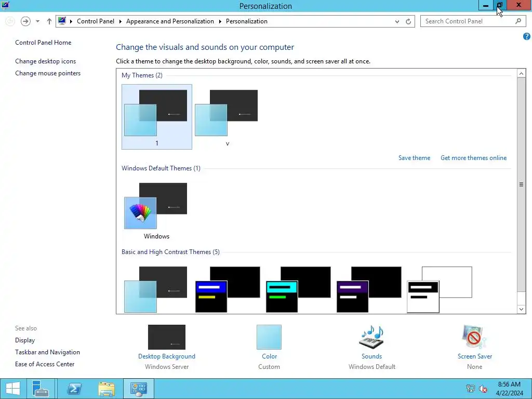Viewport: 532px width, 399px height.
Task: Go up one level arrow
Action: pos(49,21)
